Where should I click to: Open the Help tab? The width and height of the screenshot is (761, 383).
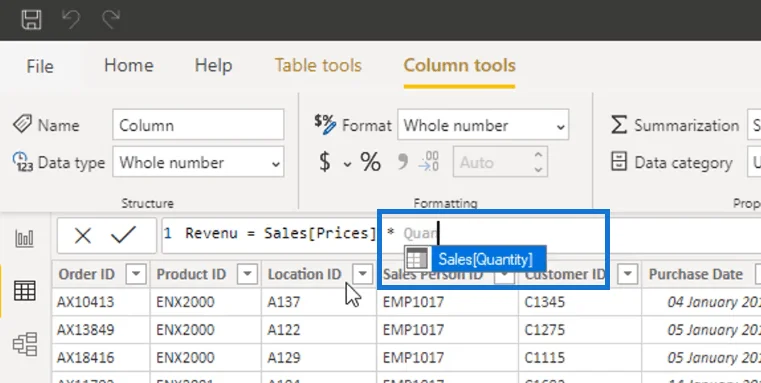(x=213, y=65)
